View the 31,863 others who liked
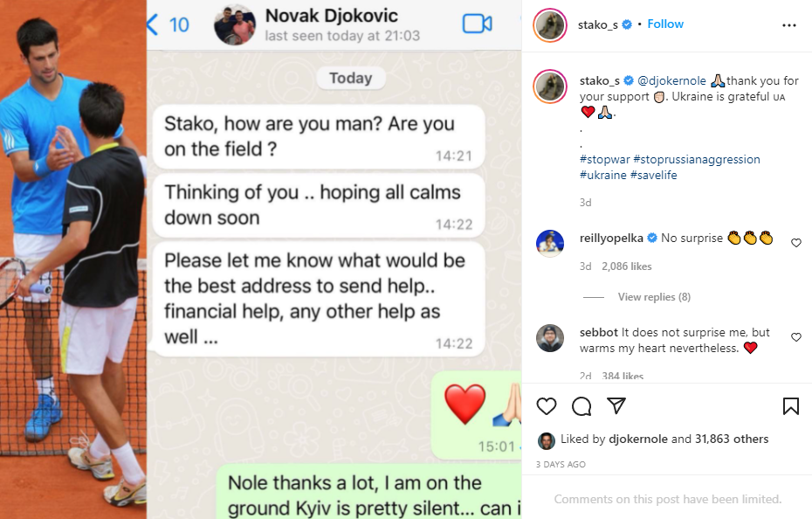 732,439
